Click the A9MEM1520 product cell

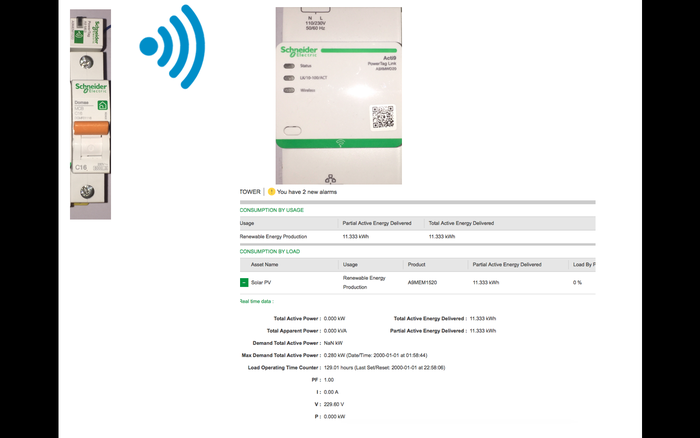[x=422, y=283]
